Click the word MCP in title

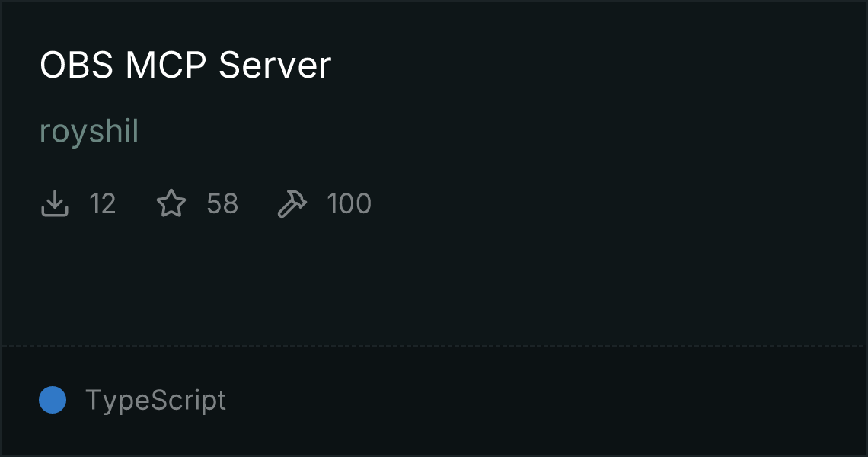[x=165, y=65]
